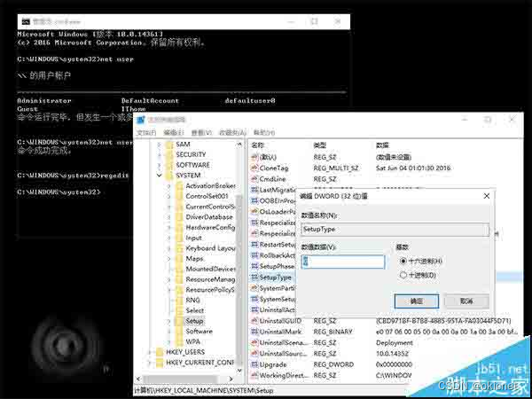Viewport: 532px width, 399px height.
Task: Expand the SAM tree node
Action: 160,145
